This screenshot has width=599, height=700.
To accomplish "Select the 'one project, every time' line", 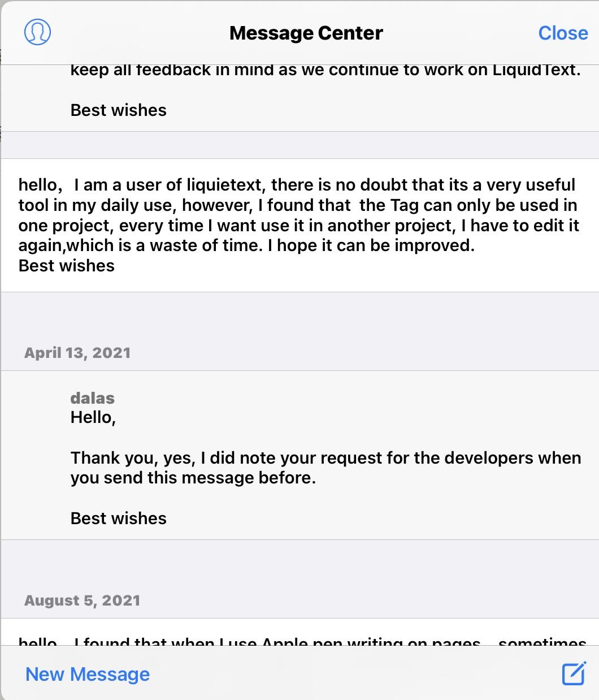I will pyautogui.click(x=298, y=226).
